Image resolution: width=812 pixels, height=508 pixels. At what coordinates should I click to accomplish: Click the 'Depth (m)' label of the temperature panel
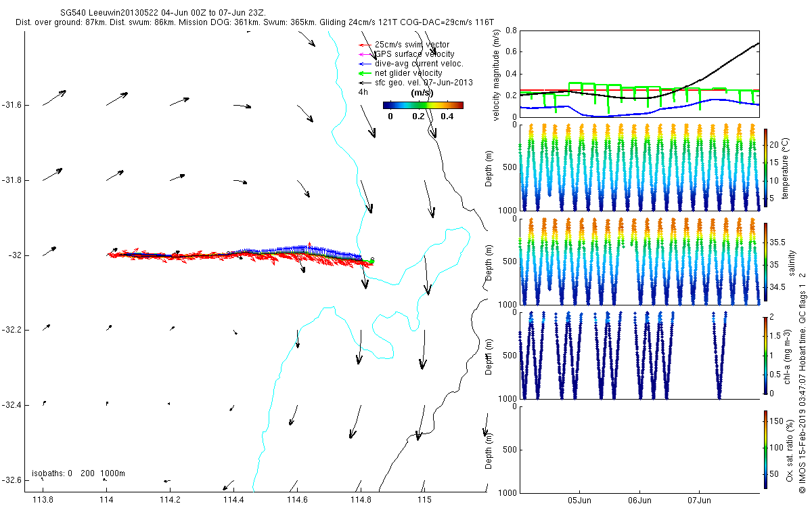(x=490, y=167)
